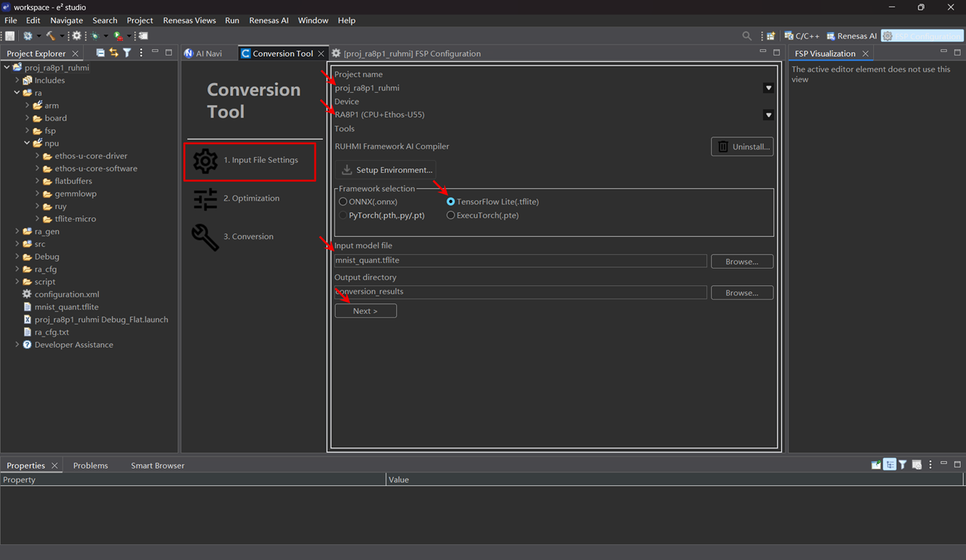Open the Problems tab
This screenshot has height=560, width=966.
(91, 466)
